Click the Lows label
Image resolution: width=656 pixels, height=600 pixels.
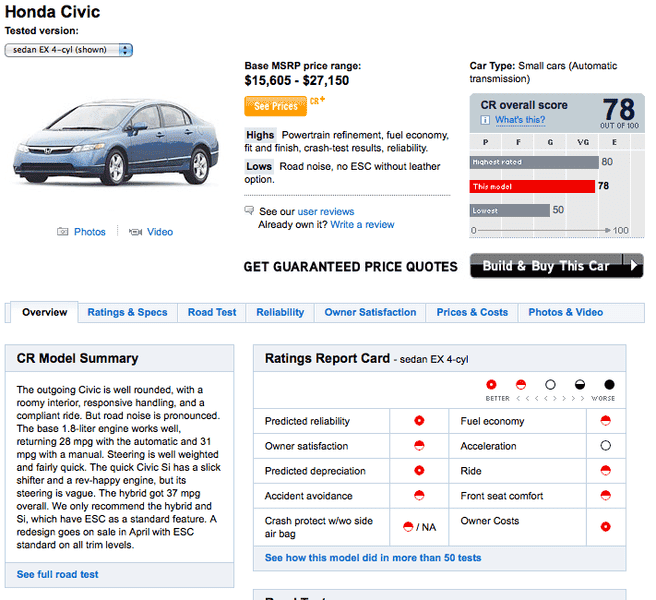[x=259, y=167]
